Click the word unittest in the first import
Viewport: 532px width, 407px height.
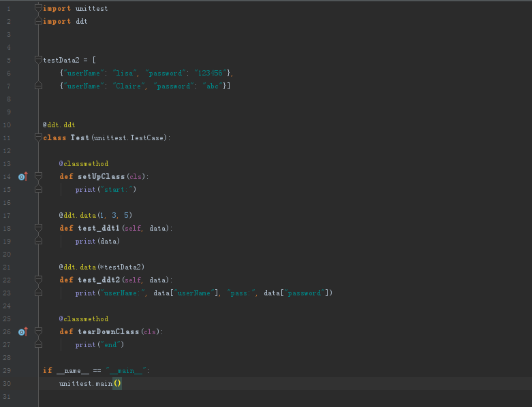point(91,8)
